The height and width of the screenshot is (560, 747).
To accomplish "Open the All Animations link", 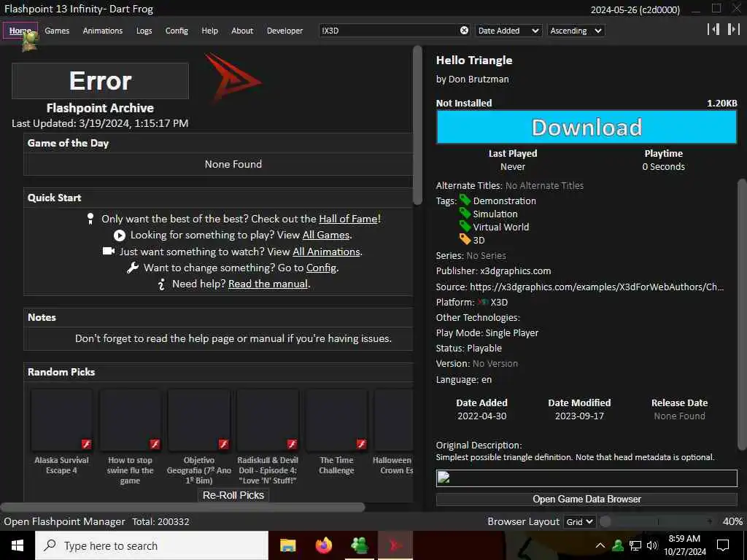I will pos(326,252).
